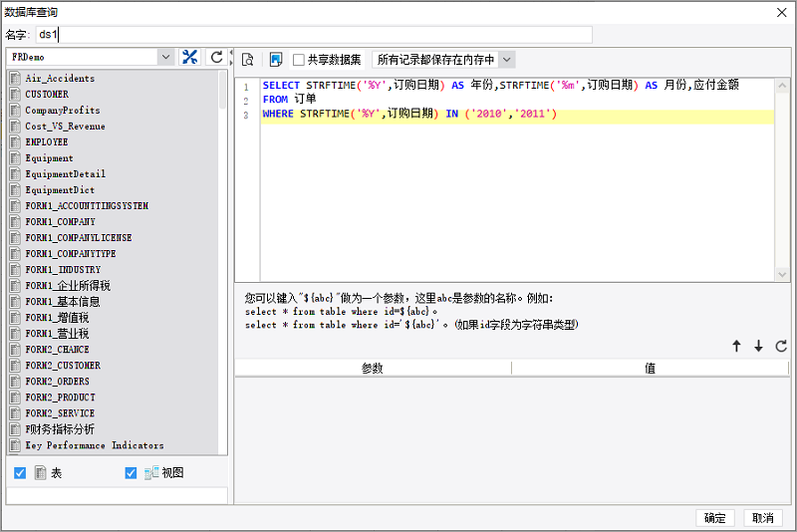Confirm with the 确定 button
This screenshot has width=797, height=532.
pyautogui.click(x=715, y=518)
